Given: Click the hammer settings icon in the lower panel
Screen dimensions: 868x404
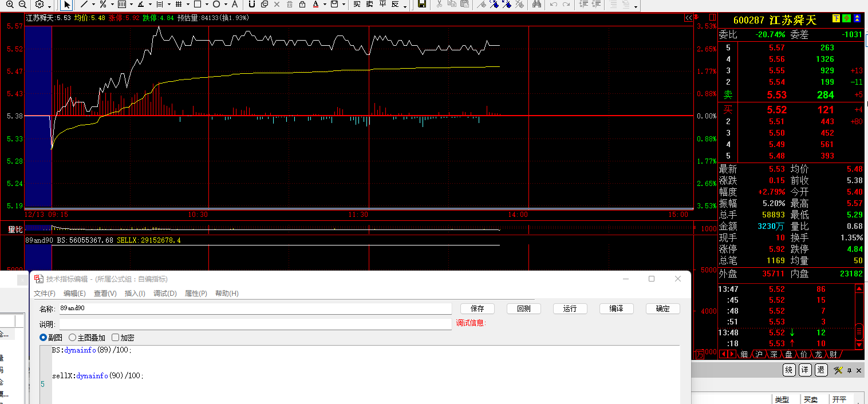Looking at the screenshot, I should tap(838, 370).
